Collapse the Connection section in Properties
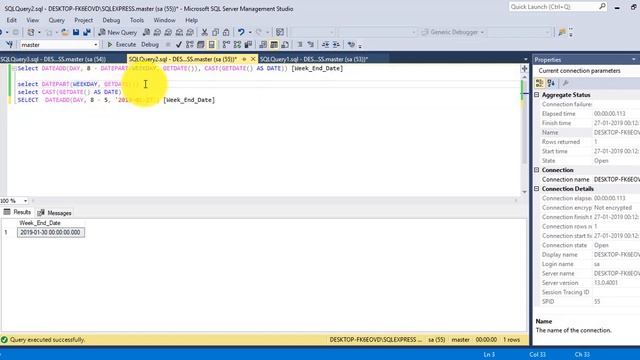The height and width of the screenshot is (360, 640). 537,170
